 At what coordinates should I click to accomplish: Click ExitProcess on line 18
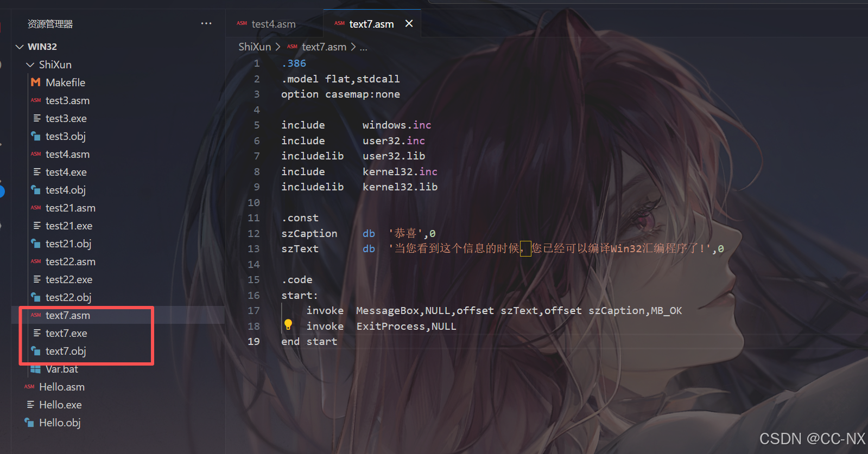pos(390,327)
